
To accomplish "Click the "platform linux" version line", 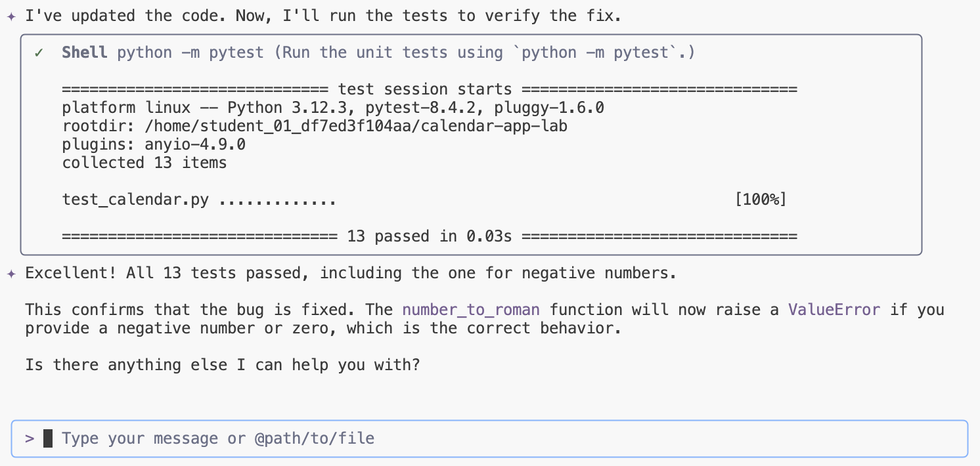I will pyautogui.click(x=333, y=108).
